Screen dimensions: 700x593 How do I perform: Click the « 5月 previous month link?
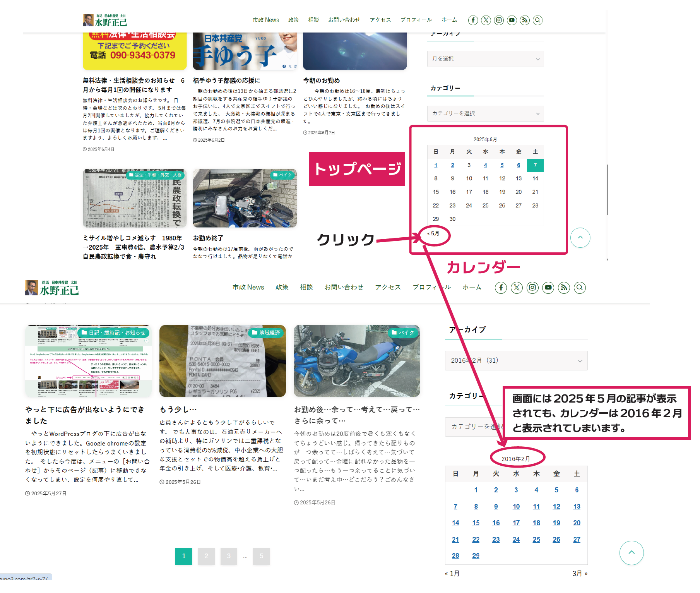pos(433,234)
